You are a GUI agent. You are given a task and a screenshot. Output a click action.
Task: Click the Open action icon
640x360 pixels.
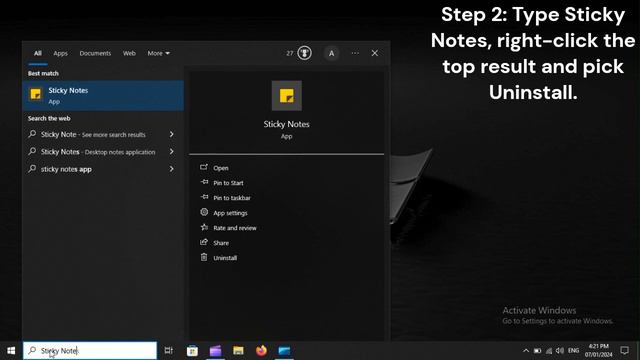[204, 167]
